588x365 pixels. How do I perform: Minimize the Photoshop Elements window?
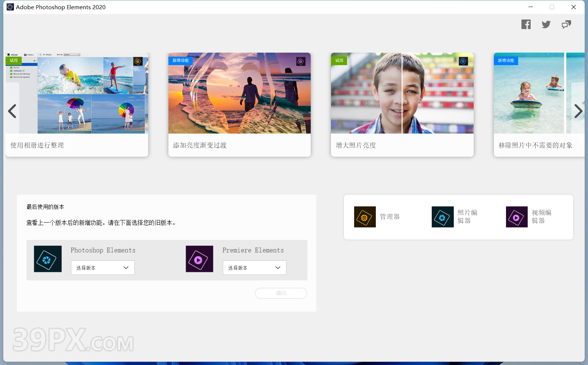531,7
